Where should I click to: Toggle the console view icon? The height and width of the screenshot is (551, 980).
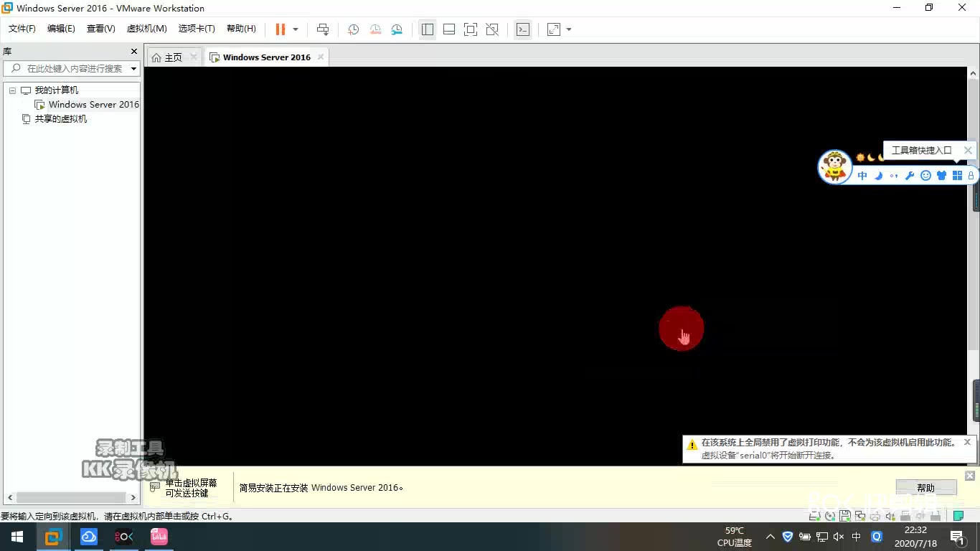coord(523,29)
